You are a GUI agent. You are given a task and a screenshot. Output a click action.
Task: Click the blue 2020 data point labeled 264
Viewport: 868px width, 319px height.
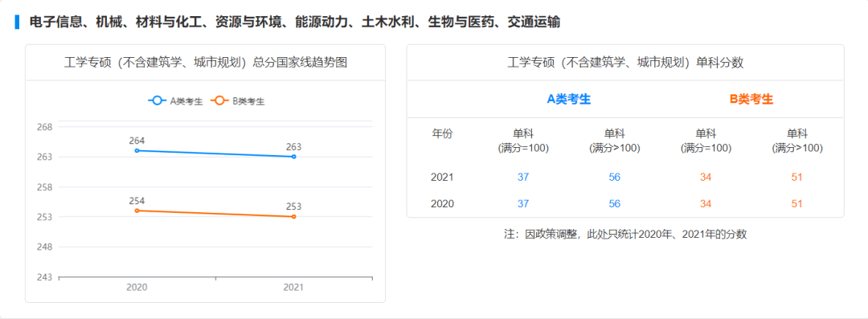point(137,150)
